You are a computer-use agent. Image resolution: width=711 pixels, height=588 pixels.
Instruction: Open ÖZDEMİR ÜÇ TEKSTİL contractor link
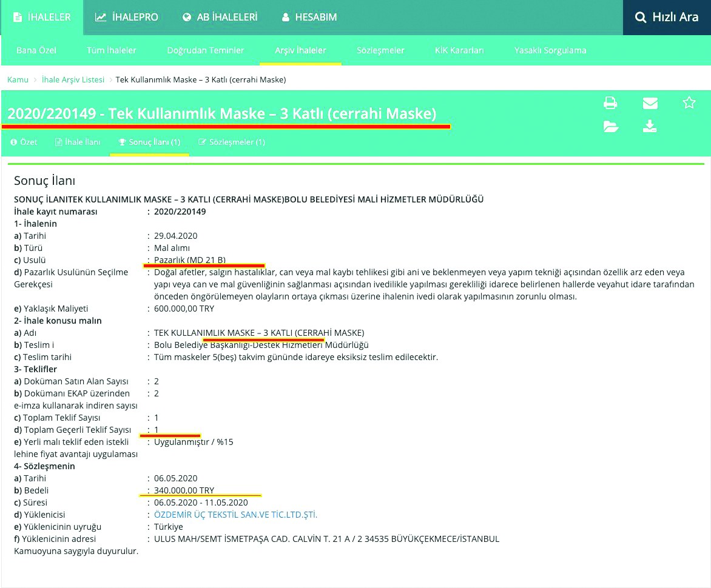235,515
